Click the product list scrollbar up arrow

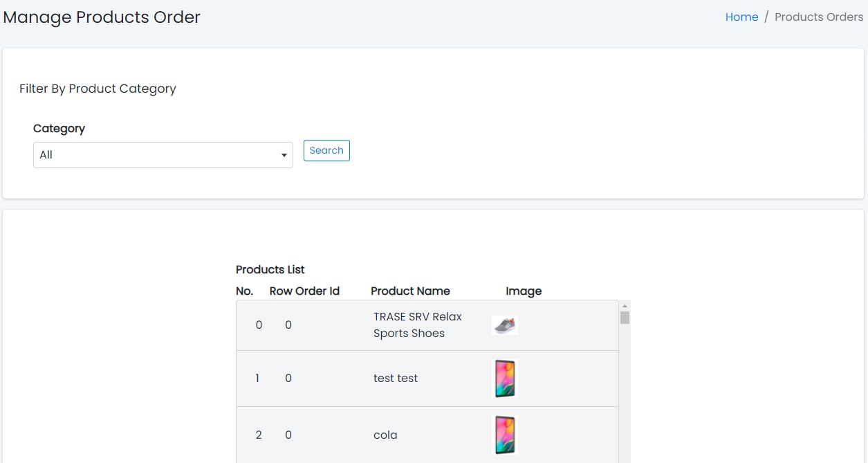pos(625,306)
